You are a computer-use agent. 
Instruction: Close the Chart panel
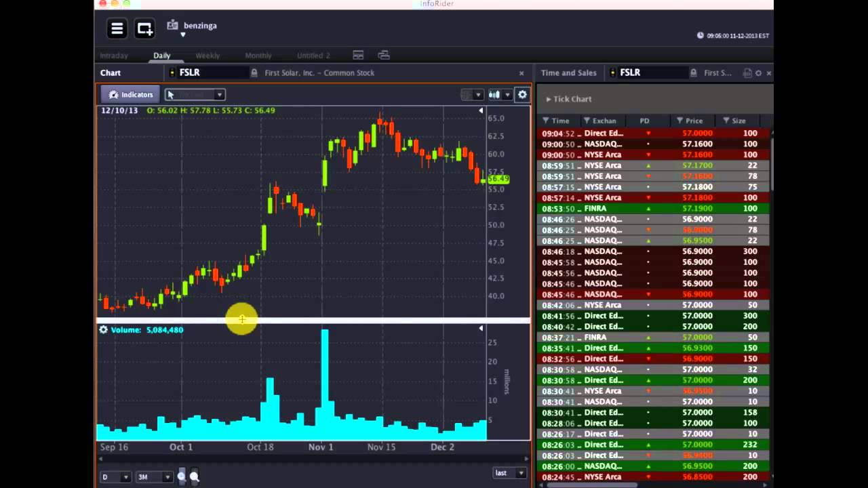coord(521,73)
